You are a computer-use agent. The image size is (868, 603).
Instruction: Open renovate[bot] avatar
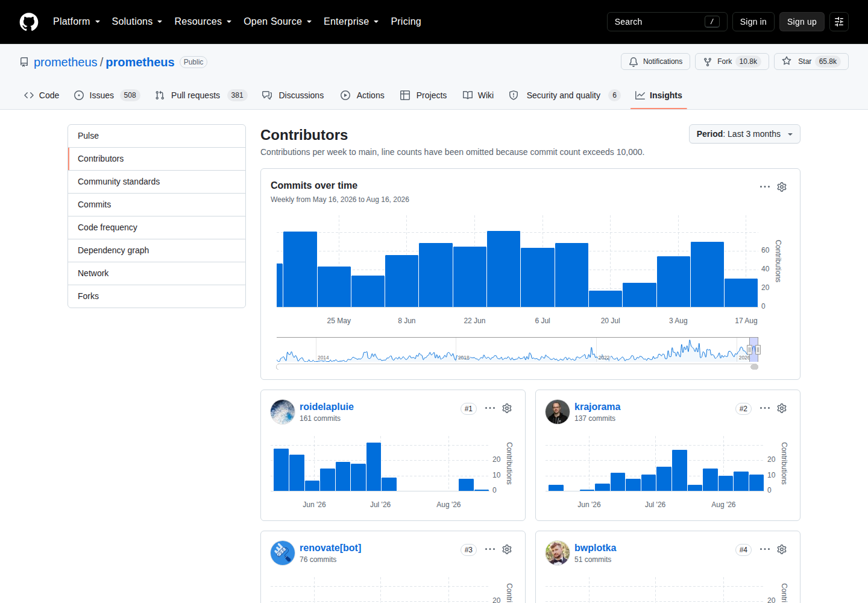click(283, 553)
